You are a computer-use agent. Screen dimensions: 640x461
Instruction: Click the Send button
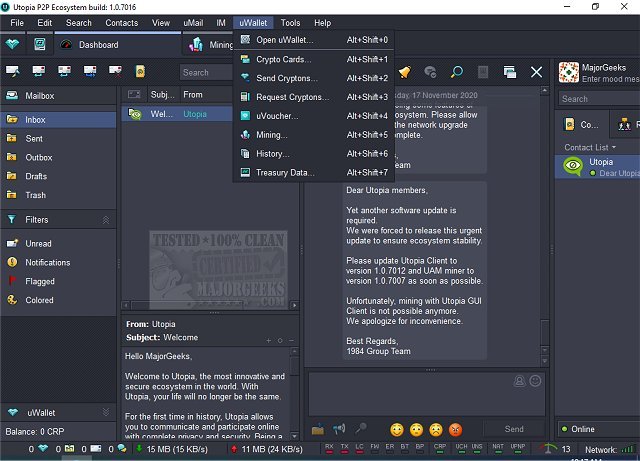pyautogui.click(x=514, y=429)
